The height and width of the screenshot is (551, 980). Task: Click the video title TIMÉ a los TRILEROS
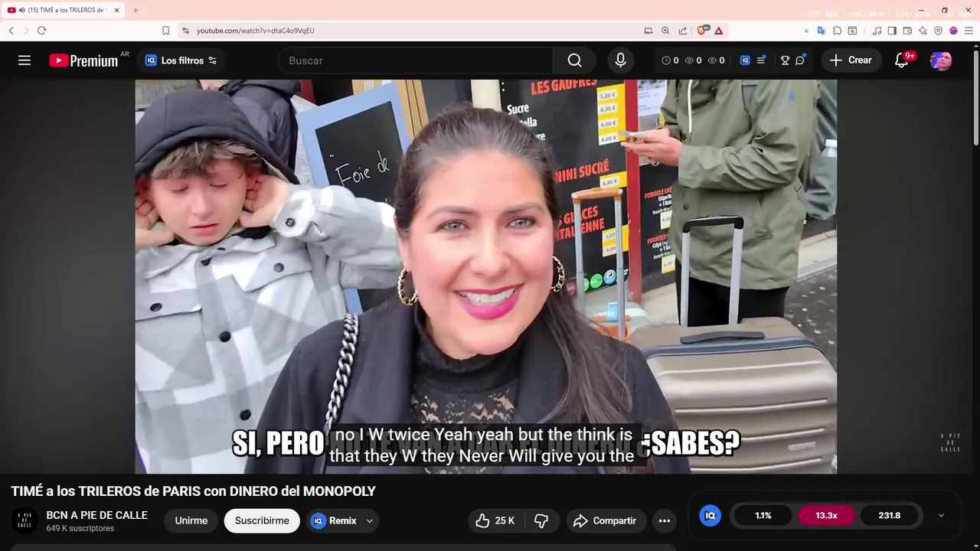[194, 491]
